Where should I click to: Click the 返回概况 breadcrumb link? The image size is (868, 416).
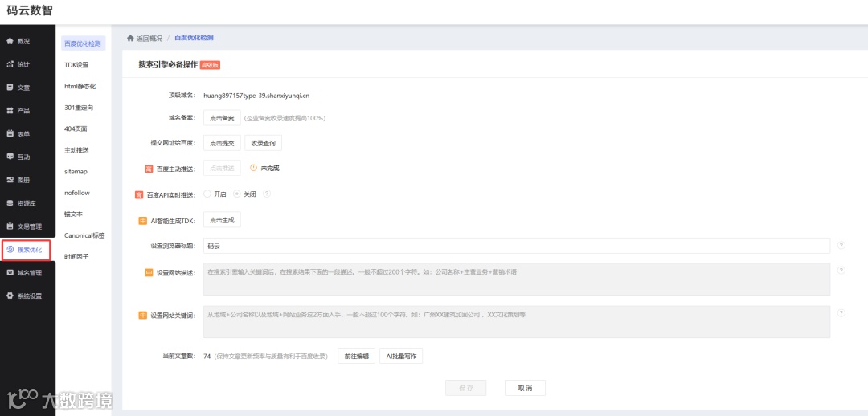point(149,38)
